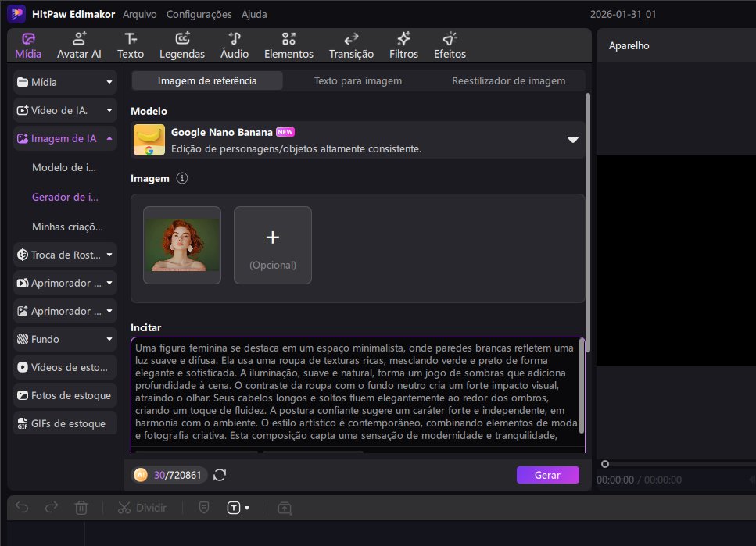Open the Efeitos panel
Image resolution: width=756 pixels, height=546 pixels.
(x=450, y=45)
